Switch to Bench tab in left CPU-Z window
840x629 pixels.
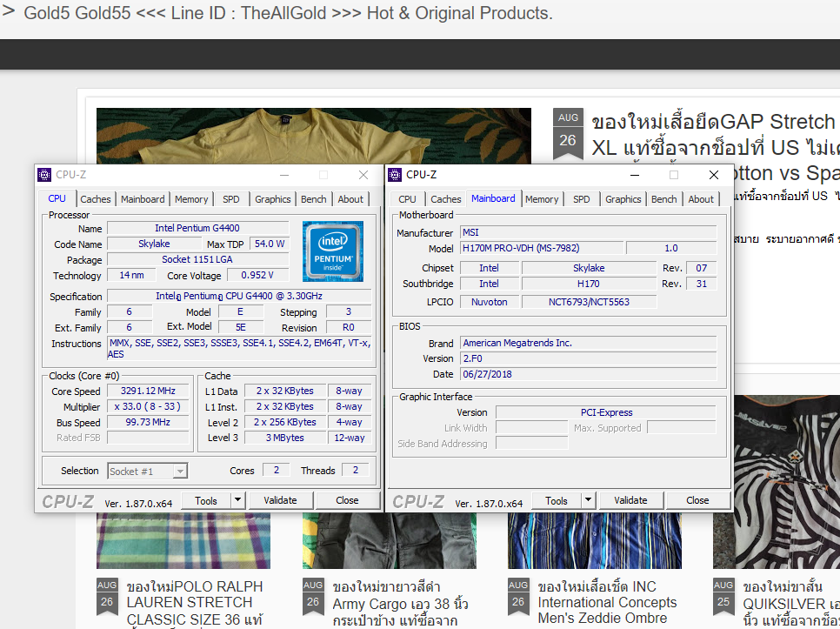click(313, 199)
